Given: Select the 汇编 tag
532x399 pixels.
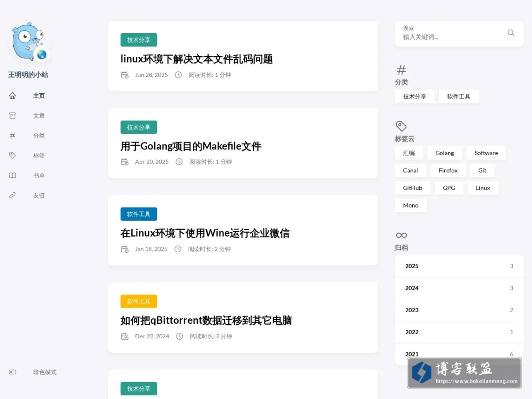Looking at the screenshot, I should 409,153.
